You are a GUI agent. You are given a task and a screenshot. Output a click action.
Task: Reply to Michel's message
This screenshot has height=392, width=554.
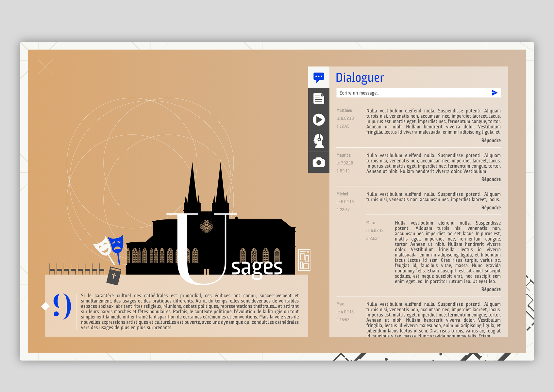click(x=491, y=208)
